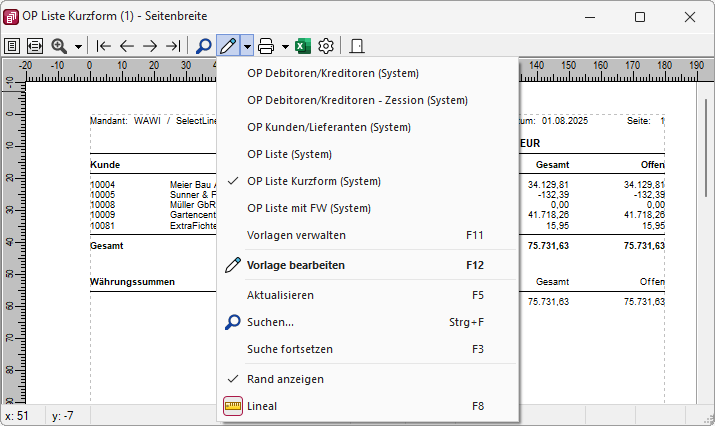This screenshot has height=426, width=715.
Task: Open the search binoculars icon in toolbar
Action: click(x=203, y=46)
